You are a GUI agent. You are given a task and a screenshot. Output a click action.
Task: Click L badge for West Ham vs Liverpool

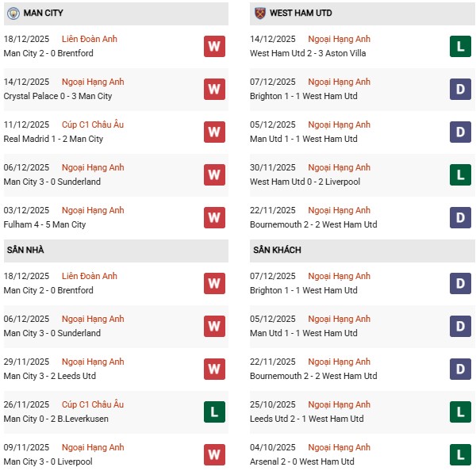pyautogui.click(x=460, y=174)
